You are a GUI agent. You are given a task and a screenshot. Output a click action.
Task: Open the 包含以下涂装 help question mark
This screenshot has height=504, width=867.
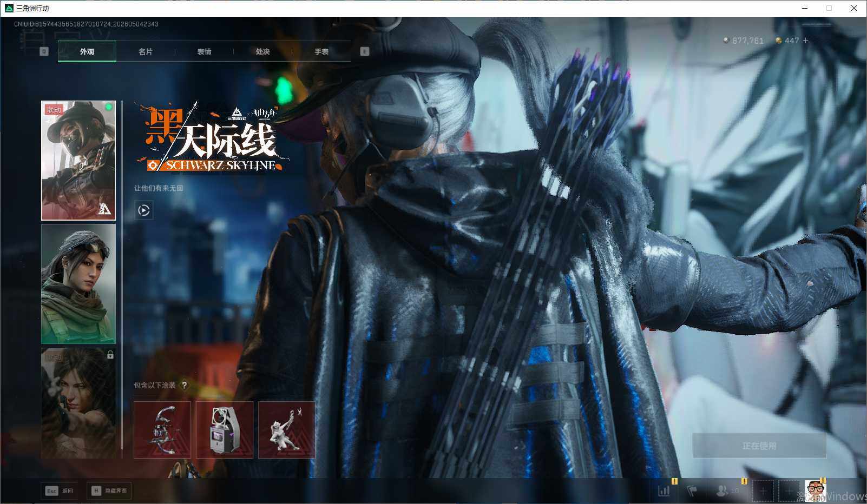click(185, 385)
